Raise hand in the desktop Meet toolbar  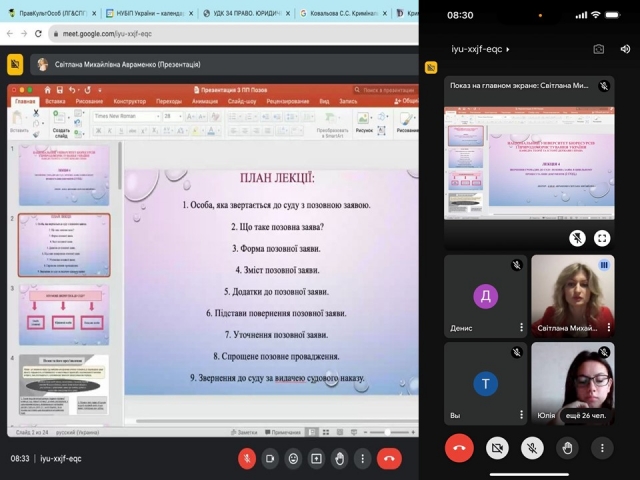coord(340,458)
